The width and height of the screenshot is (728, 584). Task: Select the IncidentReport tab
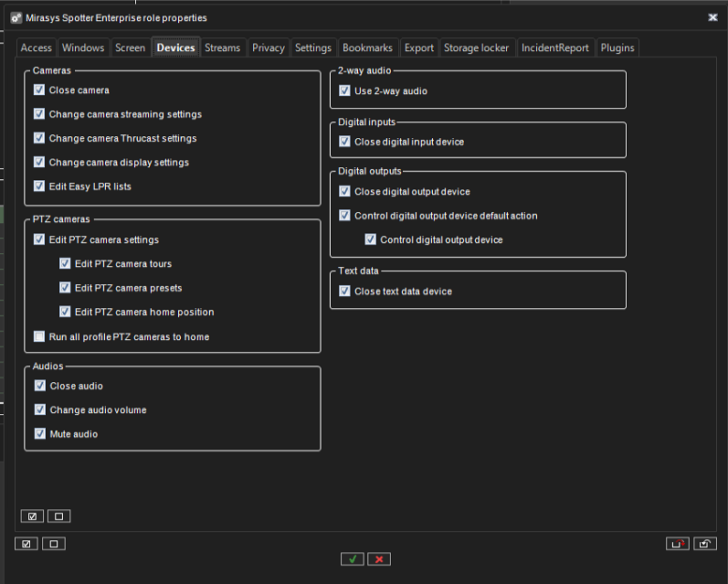click(x=556, y=48)
